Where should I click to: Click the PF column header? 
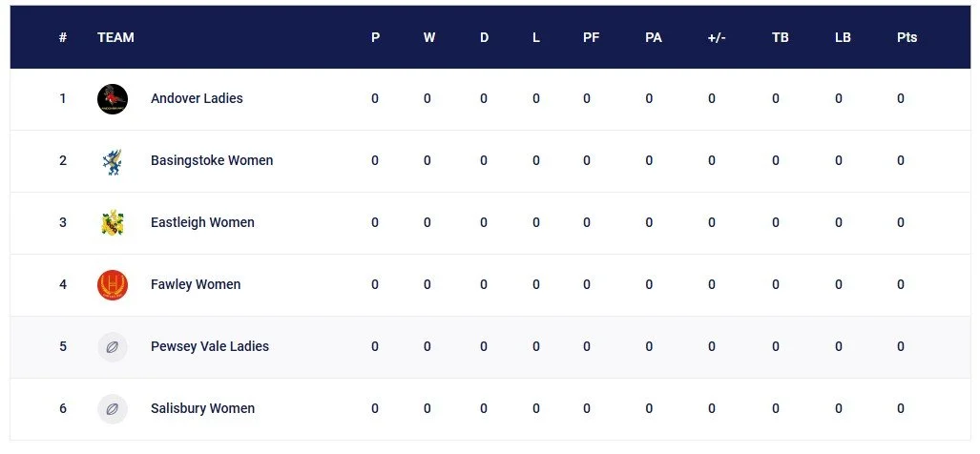[592, 37]
